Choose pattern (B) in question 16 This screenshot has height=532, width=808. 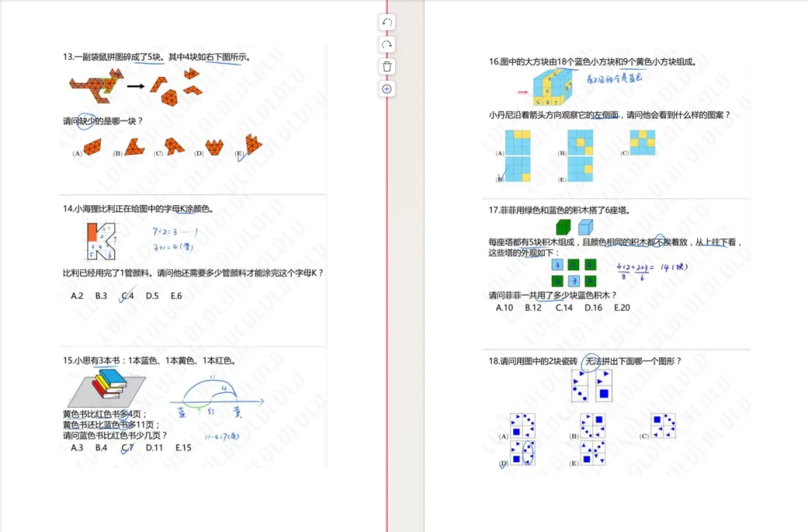pyautogui.click(x=581, y=143)
